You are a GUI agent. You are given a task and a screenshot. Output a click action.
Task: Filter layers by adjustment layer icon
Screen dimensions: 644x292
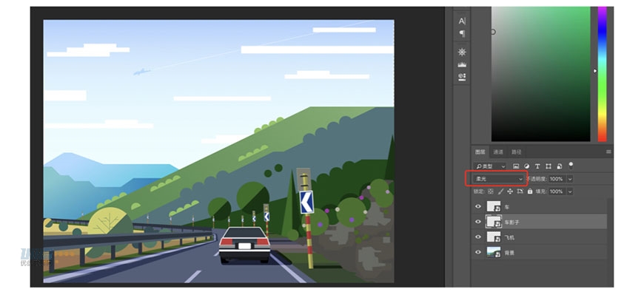(x=526, y=166)
